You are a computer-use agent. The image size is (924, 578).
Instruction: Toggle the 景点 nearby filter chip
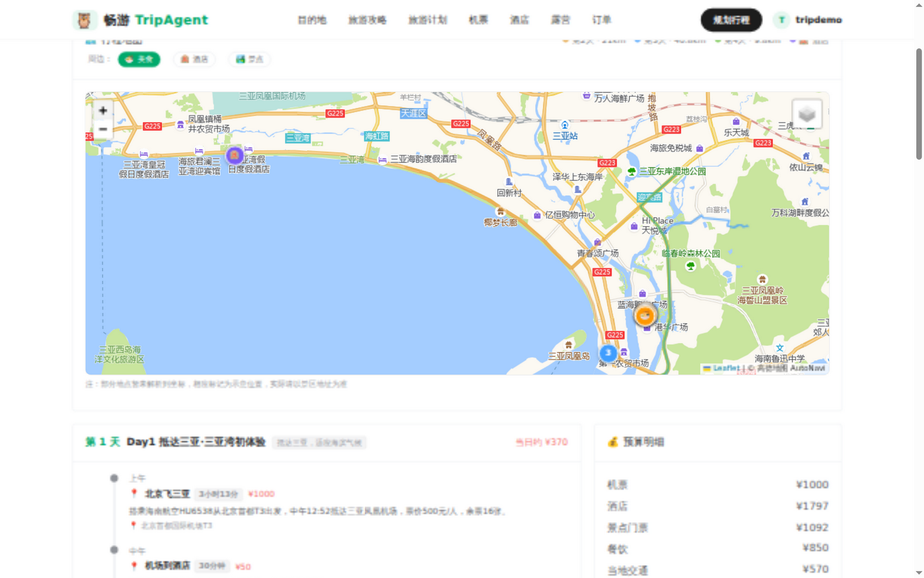[250, 59]
